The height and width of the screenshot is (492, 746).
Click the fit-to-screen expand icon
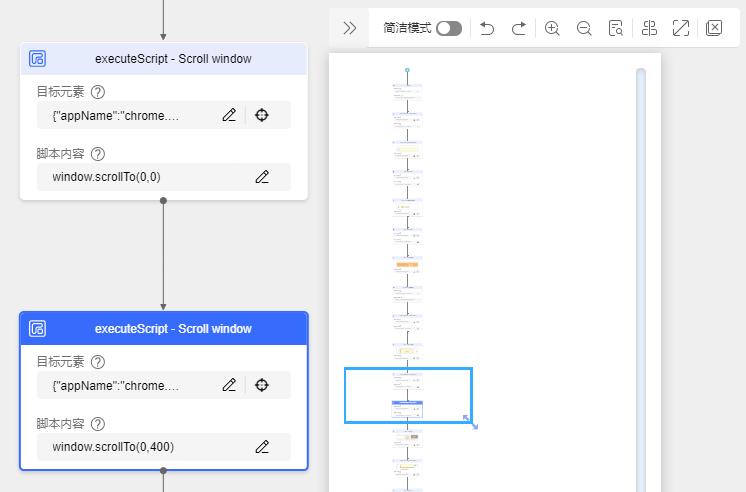point(681,28)
